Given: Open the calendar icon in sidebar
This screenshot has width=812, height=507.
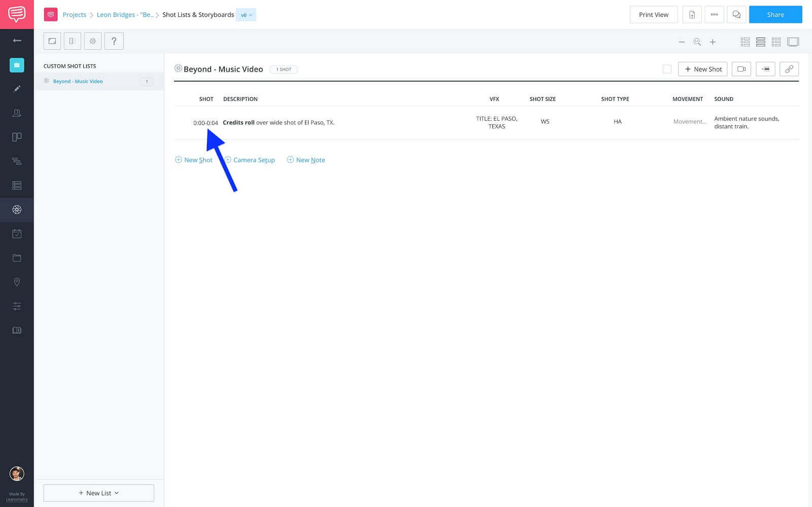Looking at the screenshot, I should pyautogui.click(x=17, y=234).
